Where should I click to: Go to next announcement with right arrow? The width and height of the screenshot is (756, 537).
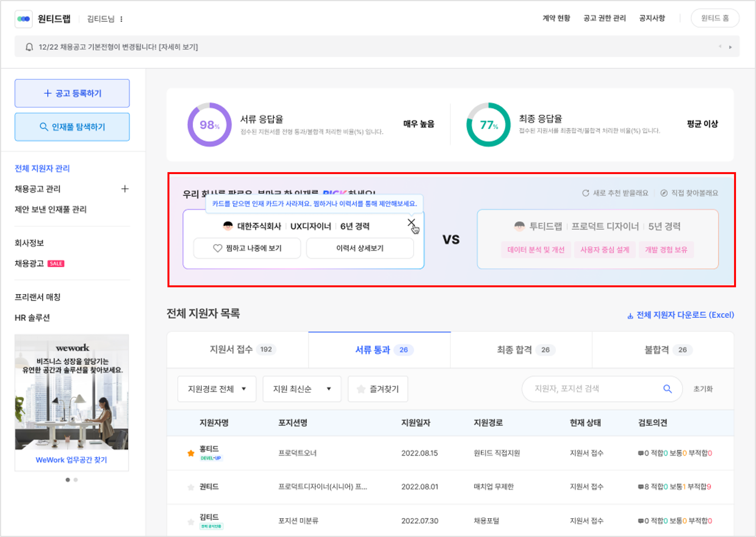[730, 47]
